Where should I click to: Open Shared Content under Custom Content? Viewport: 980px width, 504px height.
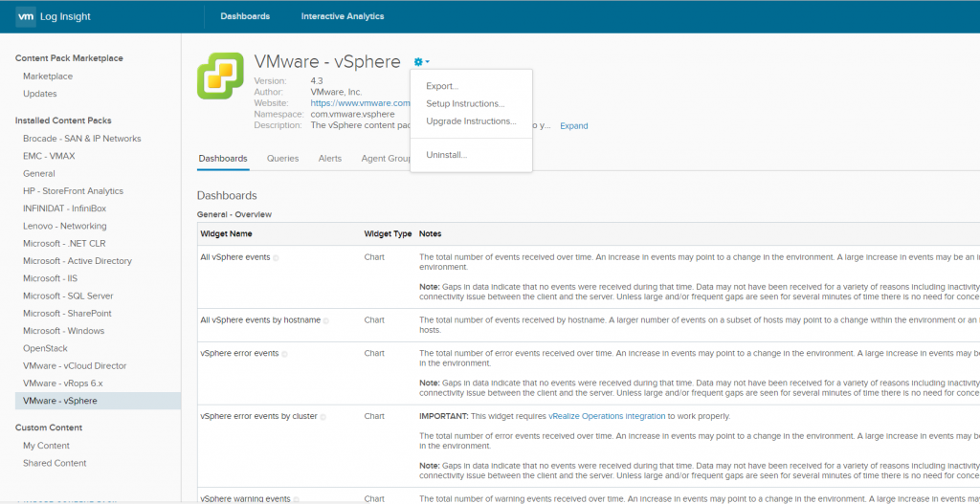(55, 464)
